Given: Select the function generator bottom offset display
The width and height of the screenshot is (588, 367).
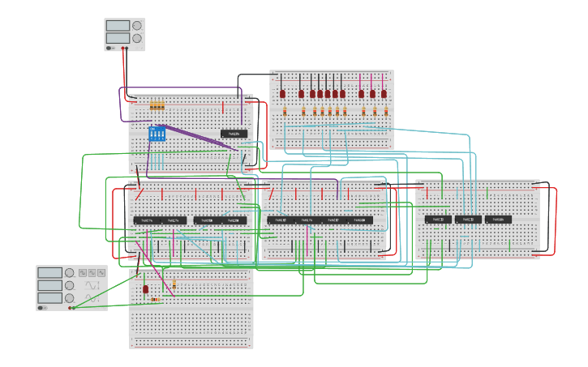Looking at the screenshot, I should pos(49,298).
